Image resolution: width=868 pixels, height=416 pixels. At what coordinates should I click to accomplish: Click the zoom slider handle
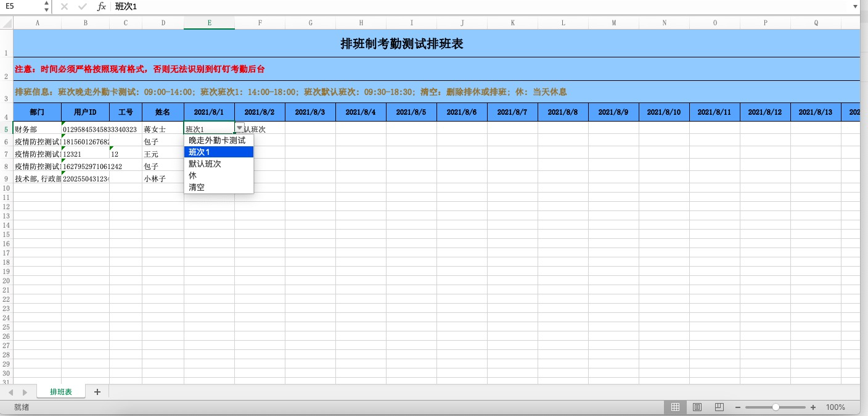tap(775, 407)
